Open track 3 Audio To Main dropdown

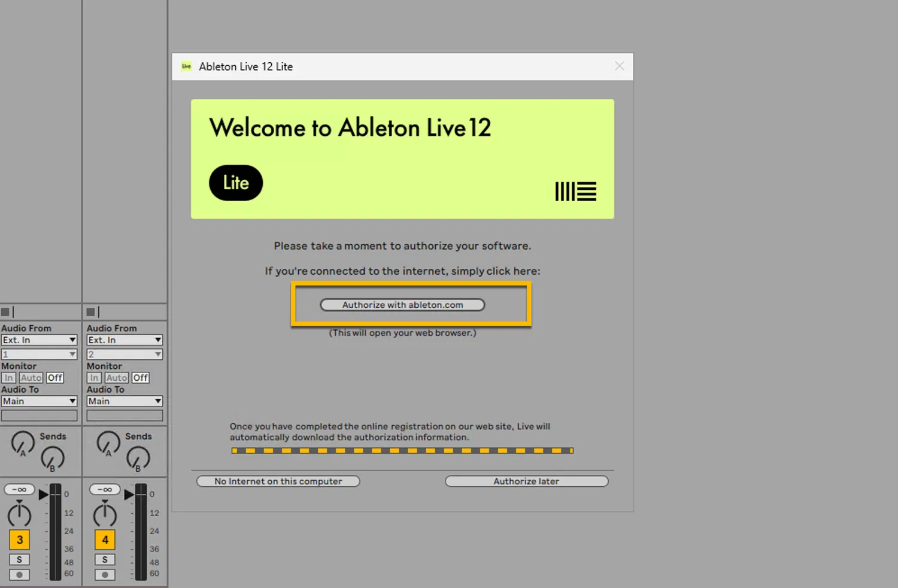point(39,401)
